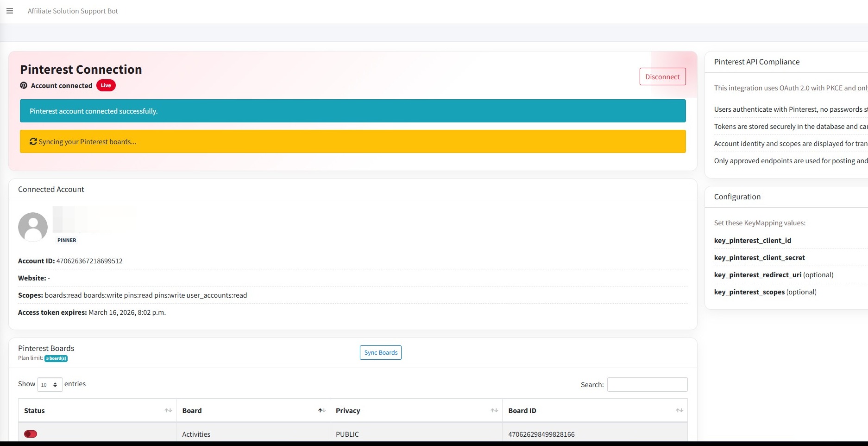Click the Access token expires date

point(127,312)
